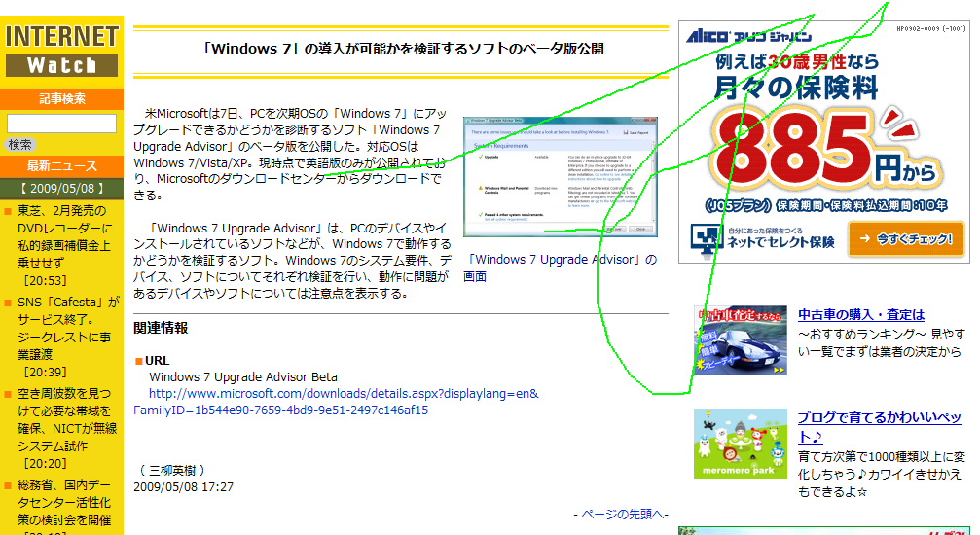The height and width of the screenshot is (535, 980).
Task: Open the microsoft.com downloads URL link
Action: (337, 402)
